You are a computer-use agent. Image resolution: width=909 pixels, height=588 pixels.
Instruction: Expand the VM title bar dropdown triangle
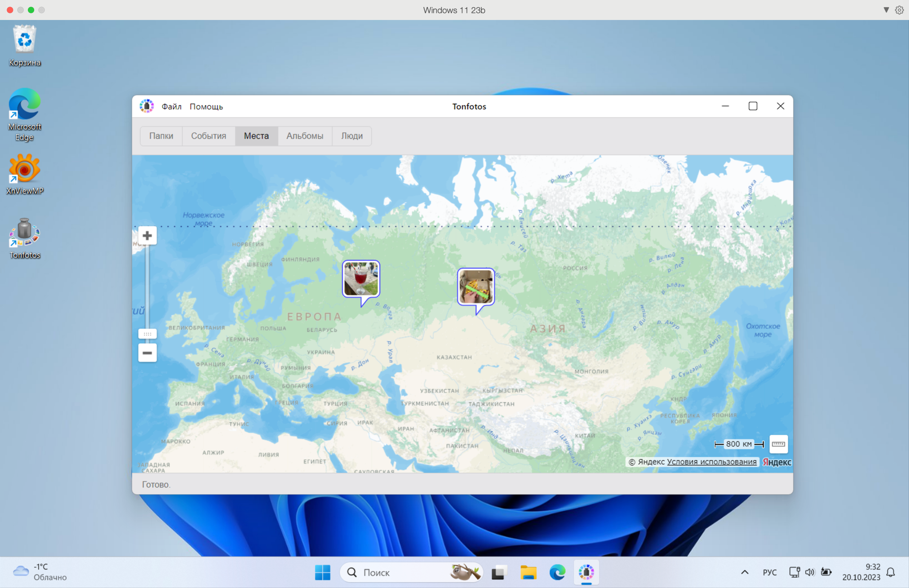pyautogui.click(x=886, y=10)
